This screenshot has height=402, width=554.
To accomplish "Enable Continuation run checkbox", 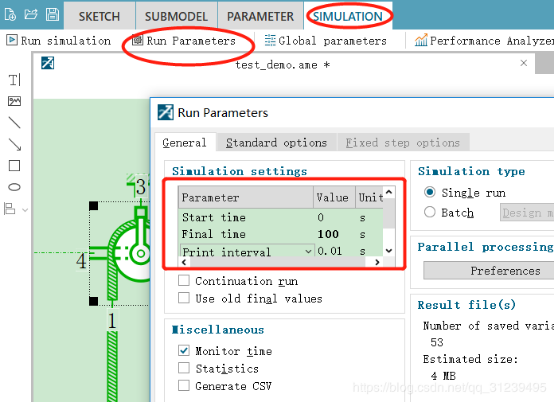I will click(x=184, y=280).
